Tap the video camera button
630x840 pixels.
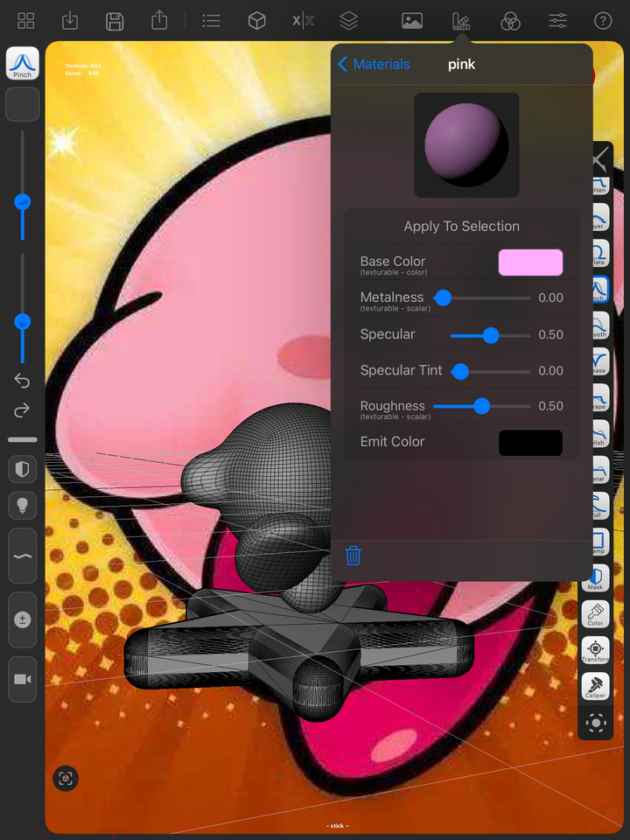pos(23,679)
